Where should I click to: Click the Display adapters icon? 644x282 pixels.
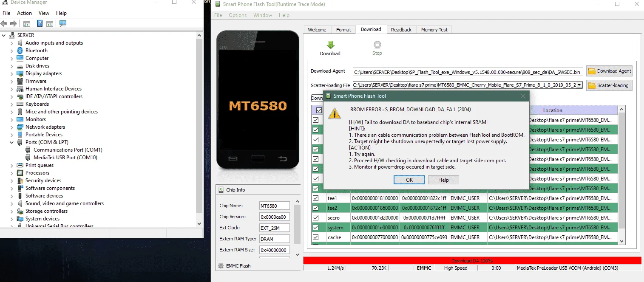point(20,73)
